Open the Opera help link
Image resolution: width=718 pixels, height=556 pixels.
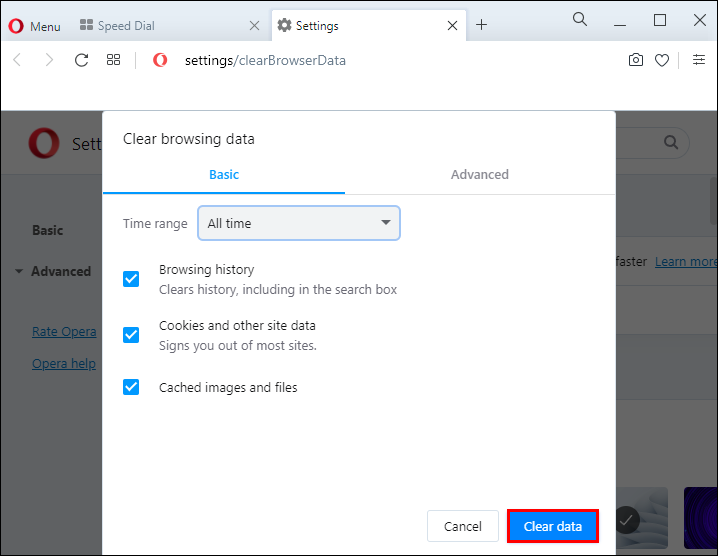[64, 363]
